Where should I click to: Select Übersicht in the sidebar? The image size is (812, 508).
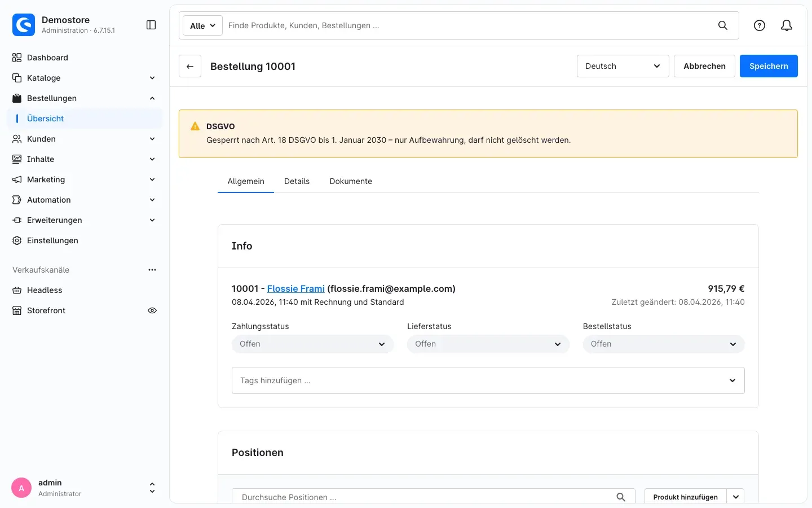tap(85, 119)
